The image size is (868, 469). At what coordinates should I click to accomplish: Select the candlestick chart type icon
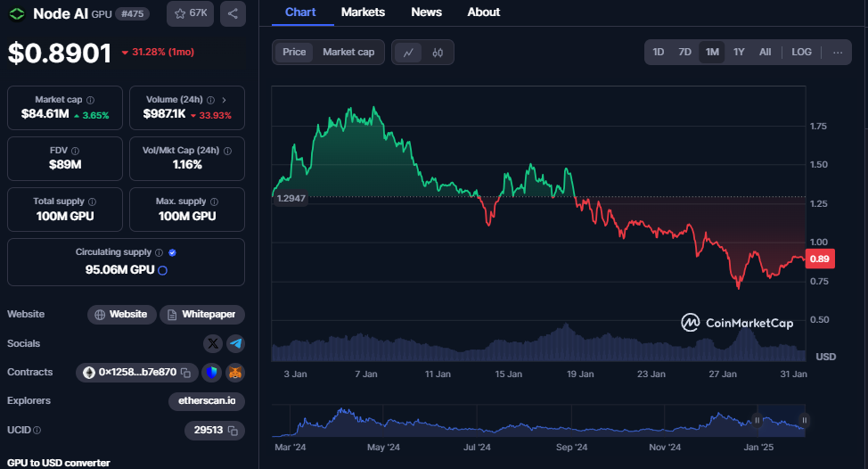pos(438,53)
